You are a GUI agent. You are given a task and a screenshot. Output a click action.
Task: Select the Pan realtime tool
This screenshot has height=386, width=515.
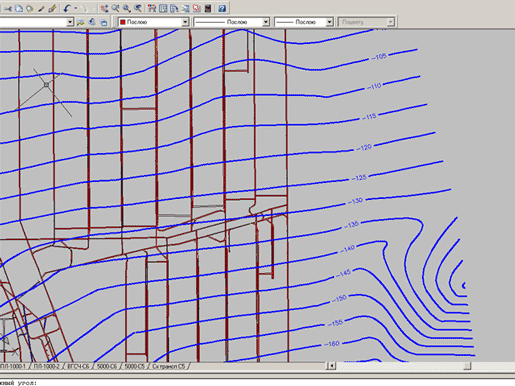pyautogui.click(x=104, y=8)
